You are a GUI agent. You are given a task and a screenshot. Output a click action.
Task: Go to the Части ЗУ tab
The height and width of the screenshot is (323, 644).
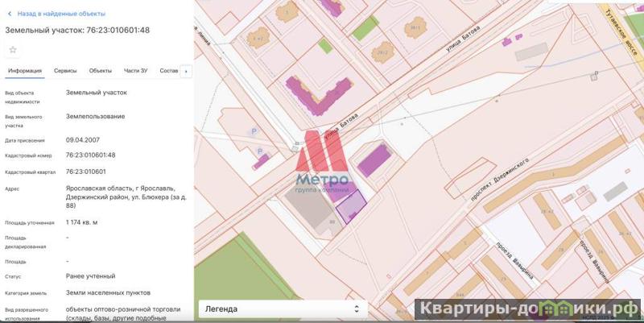click(135, 71)
